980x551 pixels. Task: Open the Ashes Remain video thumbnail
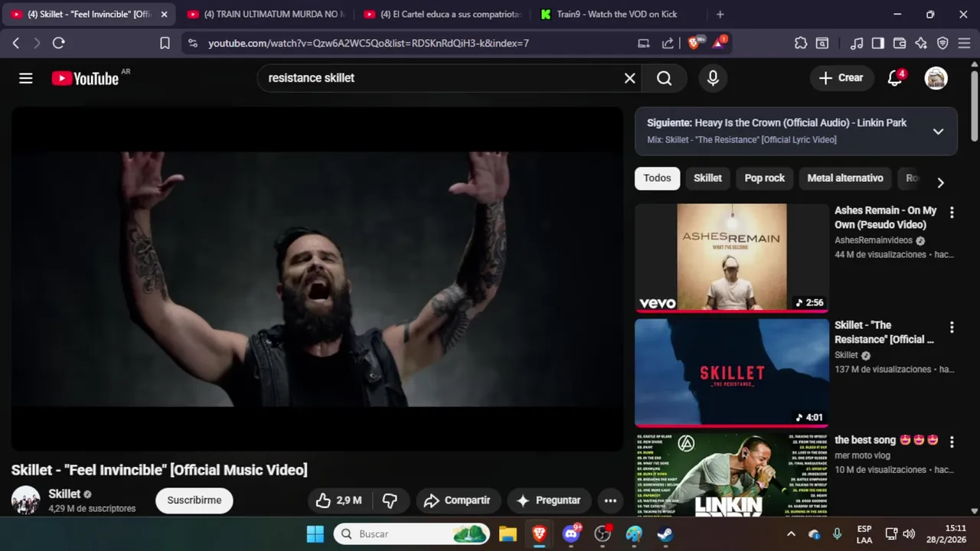coord(732,257)
